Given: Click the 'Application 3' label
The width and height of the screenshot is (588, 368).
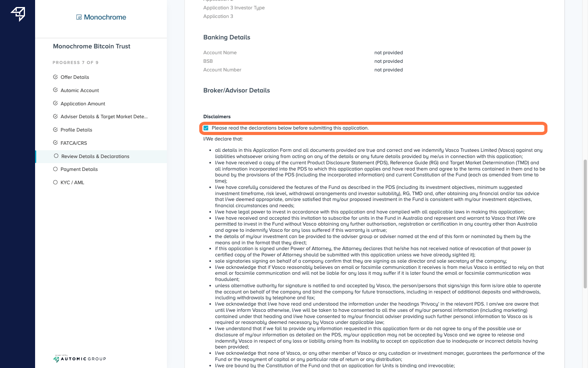Looking at the screenshot, I should 218,16.
